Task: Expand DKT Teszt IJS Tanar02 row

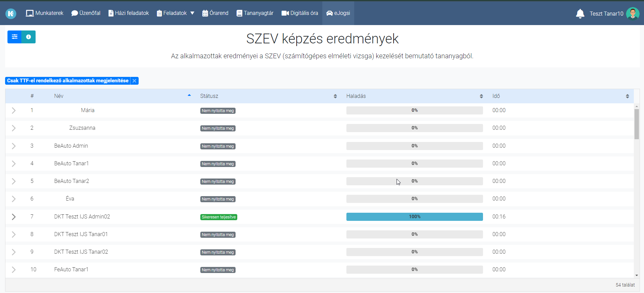Action: coord(14,252)
